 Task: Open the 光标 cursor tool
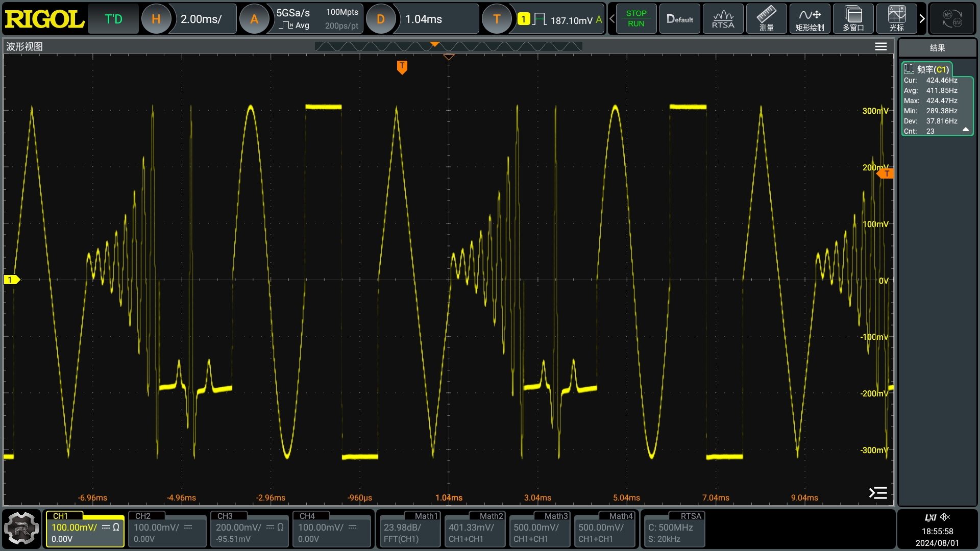click(x=896, y=18)
